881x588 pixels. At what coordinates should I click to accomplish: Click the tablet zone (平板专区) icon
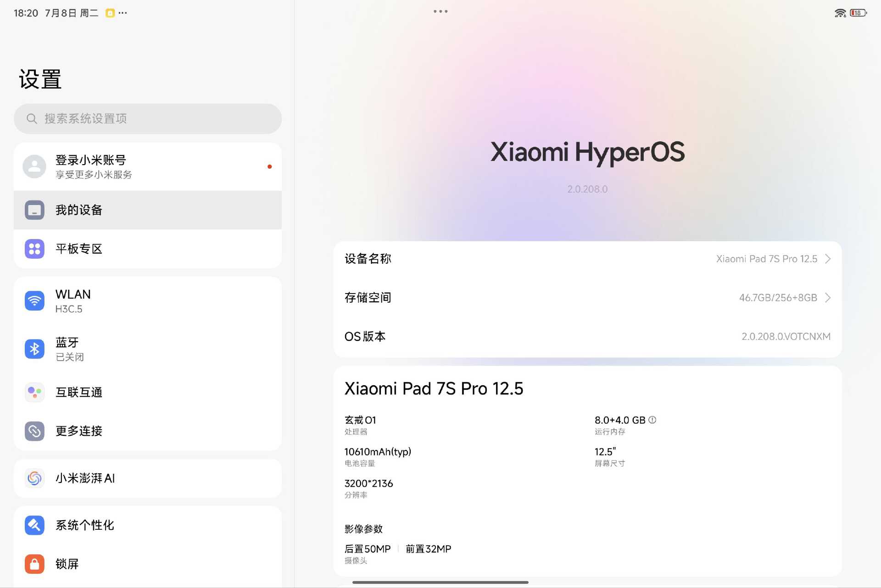[x=34, y=249]
